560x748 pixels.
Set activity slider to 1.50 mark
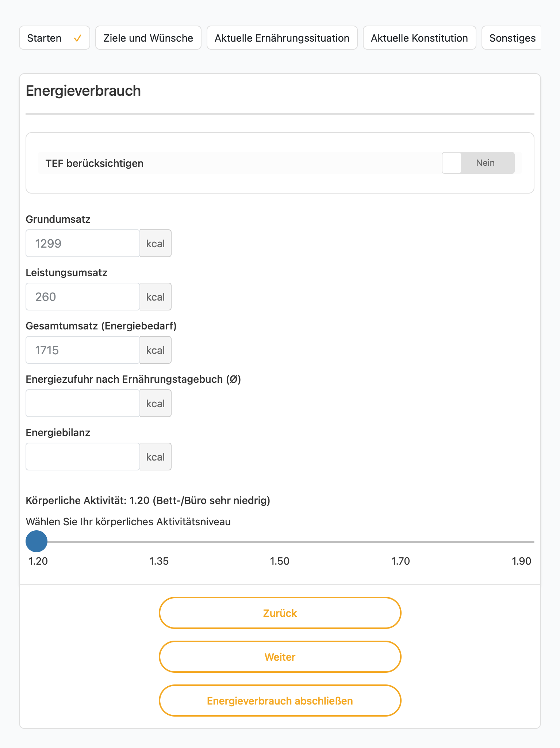click(x=280, y=542)
